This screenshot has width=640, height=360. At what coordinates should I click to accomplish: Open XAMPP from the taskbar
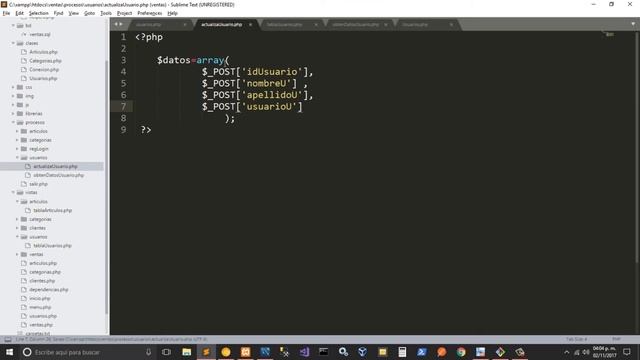click(x=245, y=352)
